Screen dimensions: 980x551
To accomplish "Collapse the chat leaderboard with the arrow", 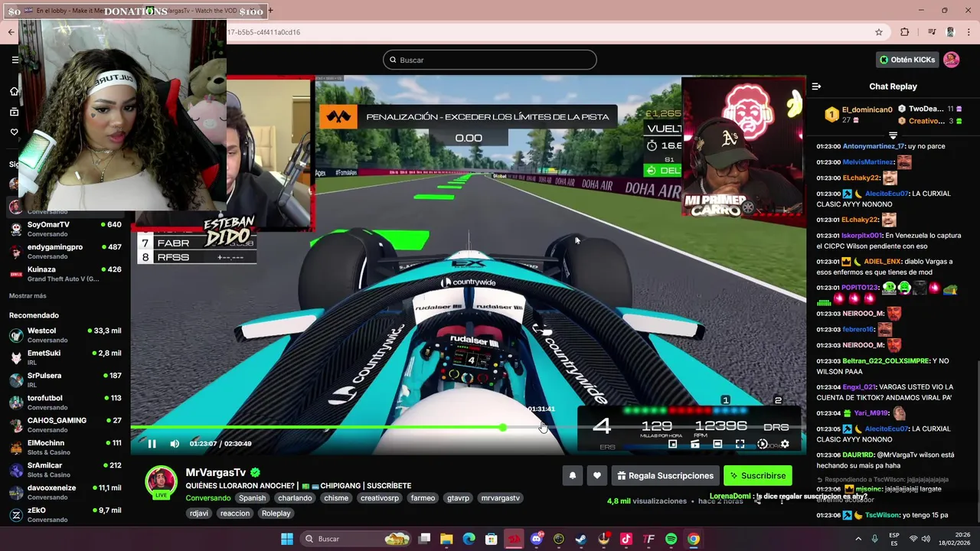I will click(893, 135).
